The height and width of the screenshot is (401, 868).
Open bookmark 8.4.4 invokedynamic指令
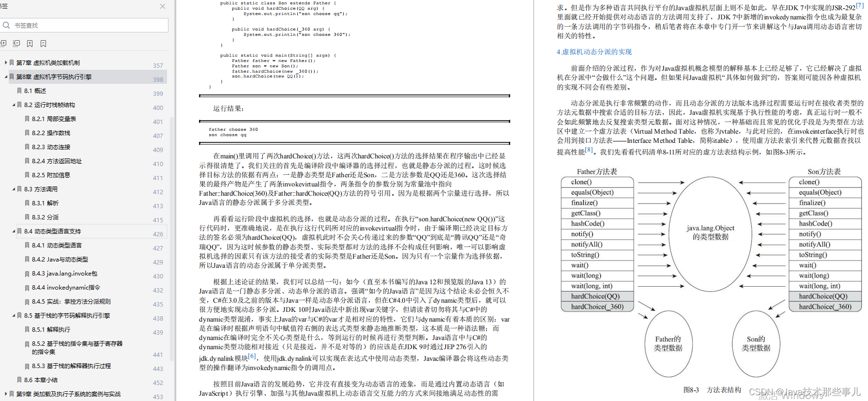(66, 287)
